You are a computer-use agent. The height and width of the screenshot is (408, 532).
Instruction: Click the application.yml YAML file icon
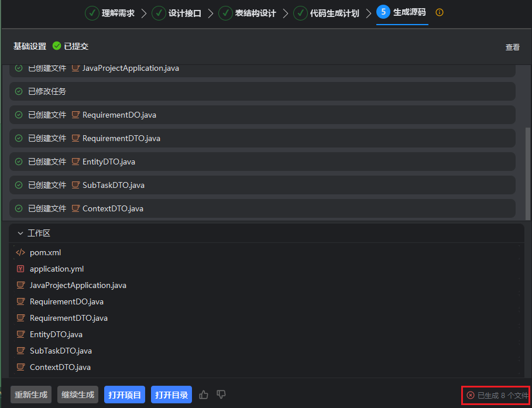coord(20,269)
